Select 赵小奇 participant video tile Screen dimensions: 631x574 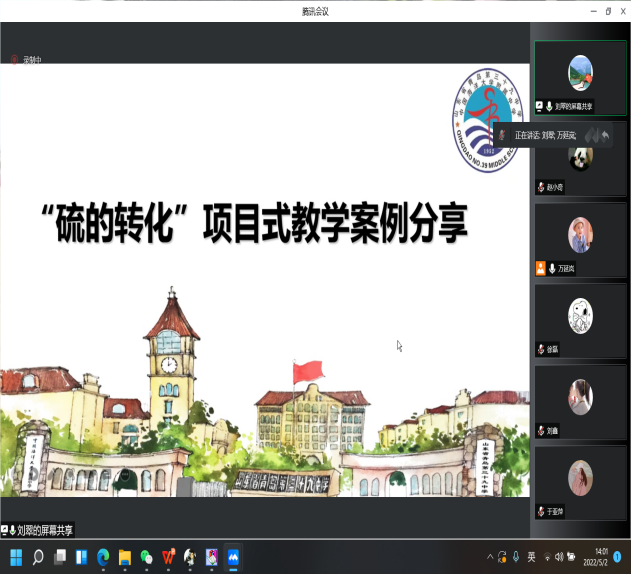click(580, 158)
